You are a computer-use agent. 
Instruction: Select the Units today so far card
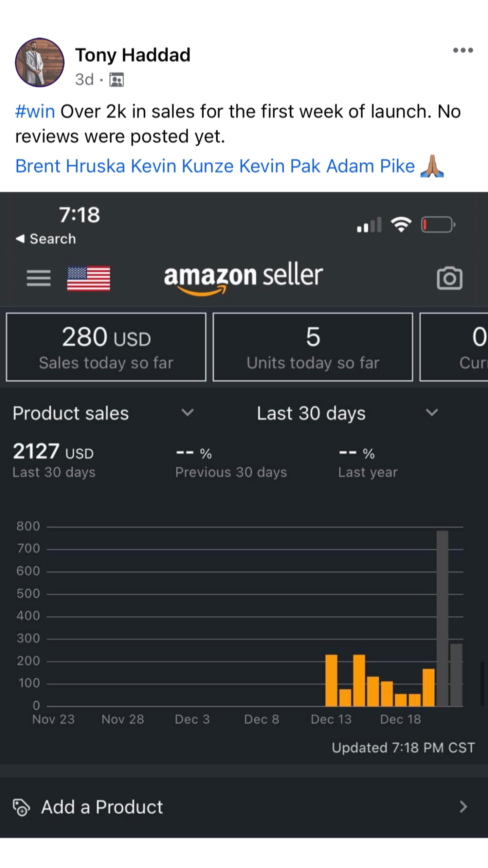click(x=313, y=347)
